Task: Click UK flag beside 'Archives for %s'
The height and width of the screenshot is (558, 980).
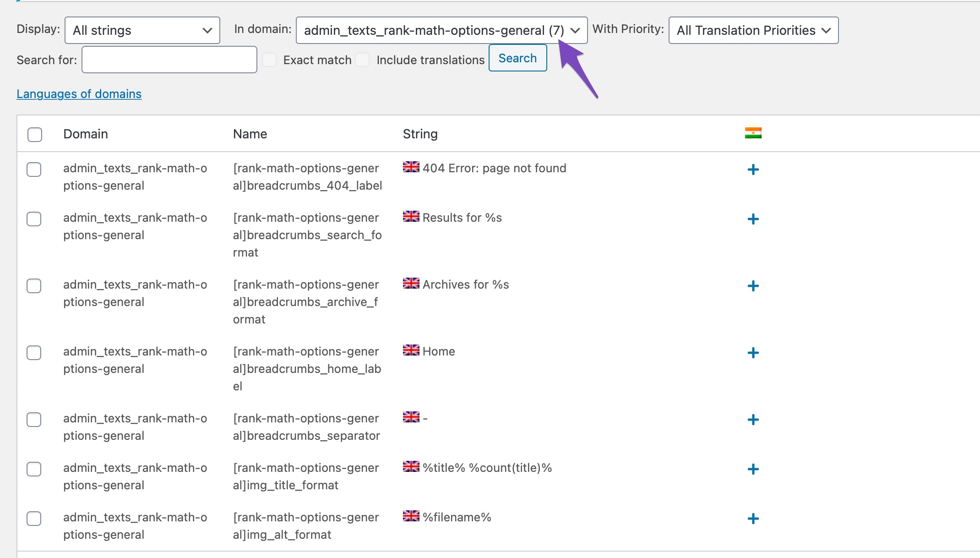Action: tap(411, 283)
